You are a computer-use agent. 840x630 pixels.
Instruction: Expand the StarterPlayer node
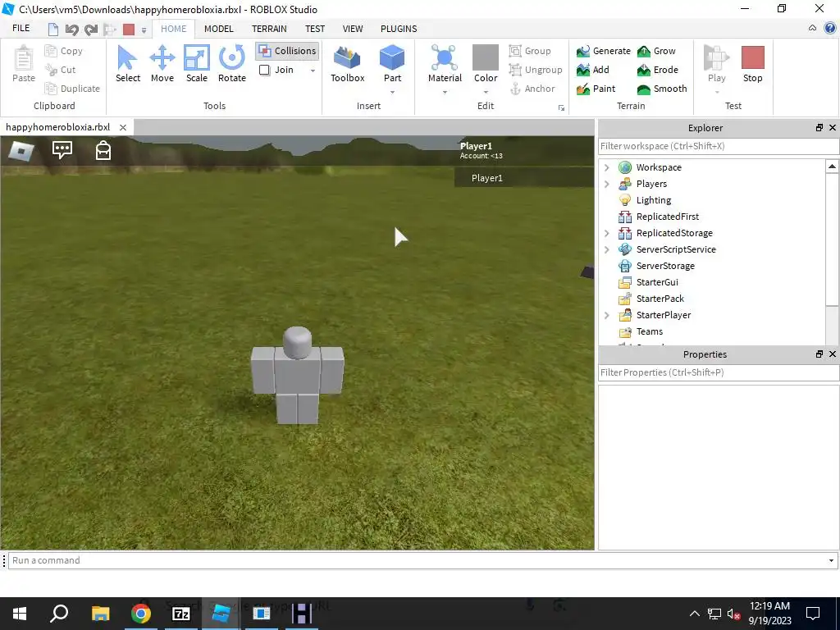click(607, 315)
